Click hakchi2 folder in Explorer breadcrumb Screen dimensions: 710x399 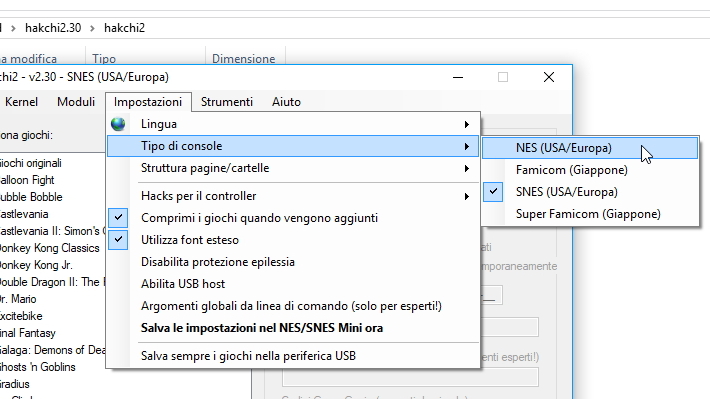tap(125, 28)
